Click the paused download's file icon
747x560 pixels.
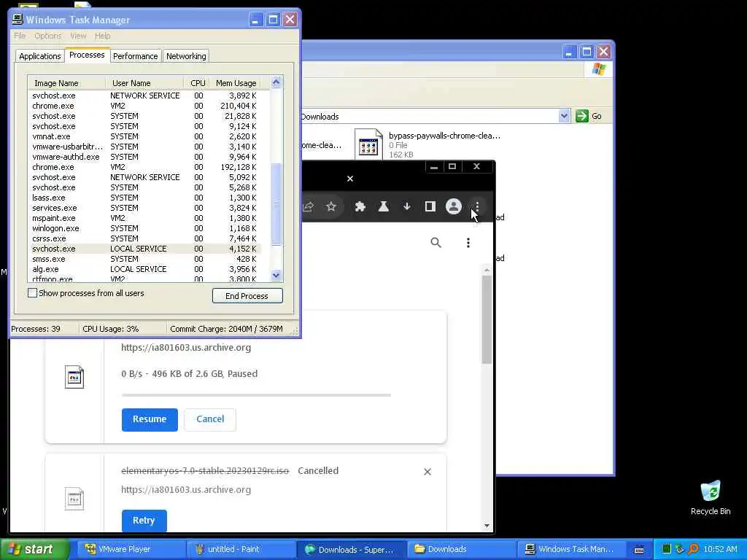(x=74, y=377)
